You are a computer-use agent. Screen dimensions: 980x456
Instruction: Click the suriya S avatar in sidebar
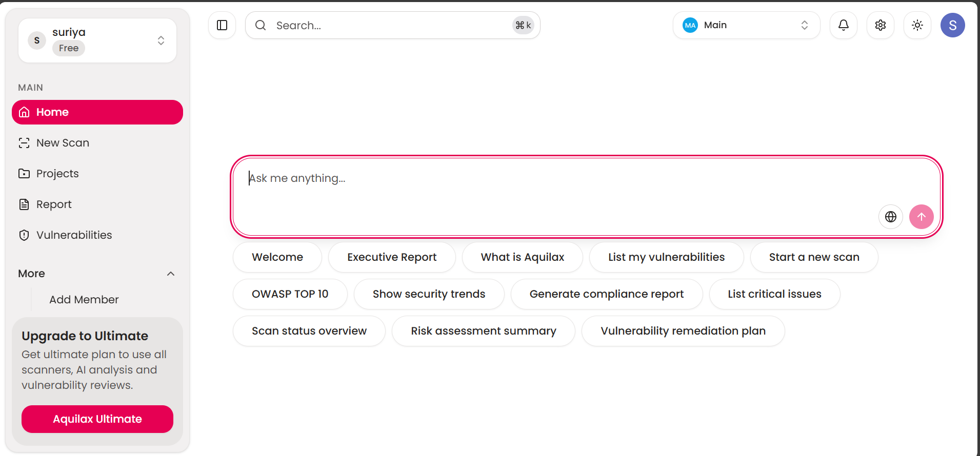[x=37, y=40]
